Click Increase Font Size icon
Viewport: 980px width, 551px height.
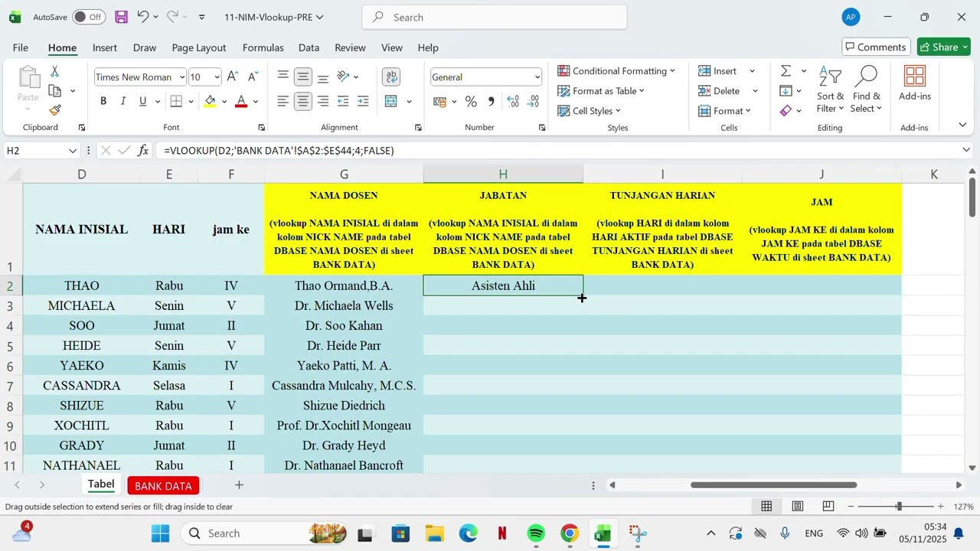[x=233, y=77]
